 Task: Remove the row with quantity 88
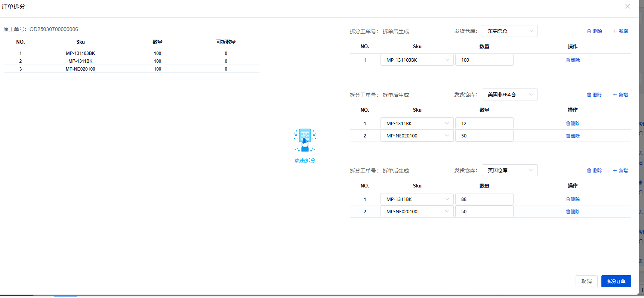[573, 199]
